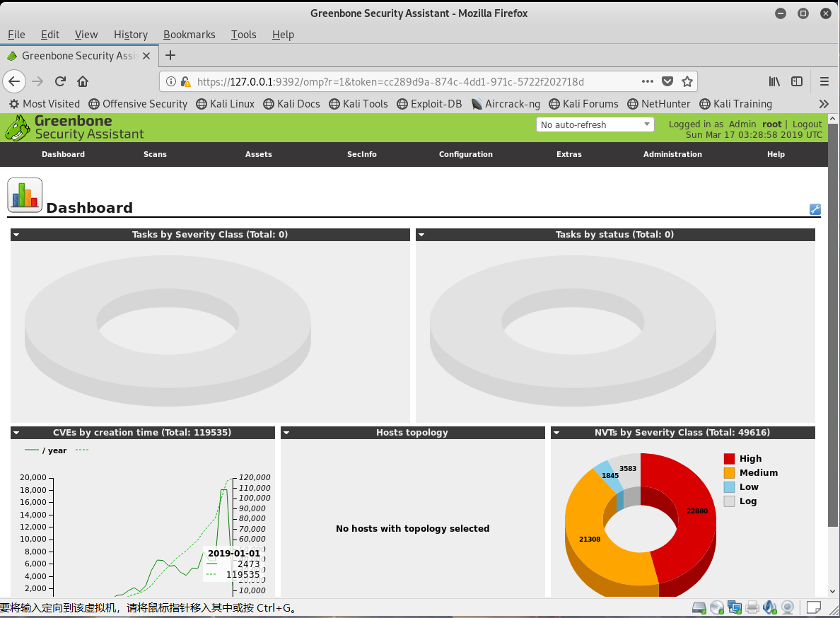Open Firefox View menu
Viewport: 840px width, 618px height.
[x=86, y=34]
